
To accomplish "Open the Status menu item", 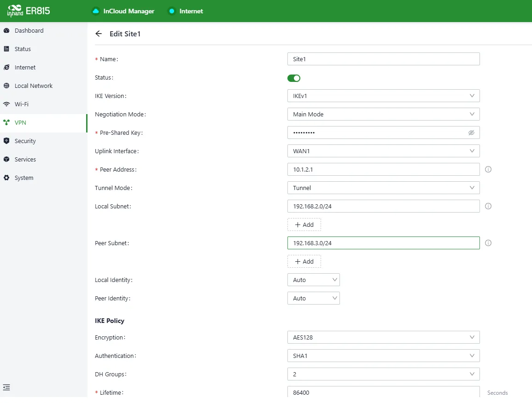I will [x=43, y=49].
